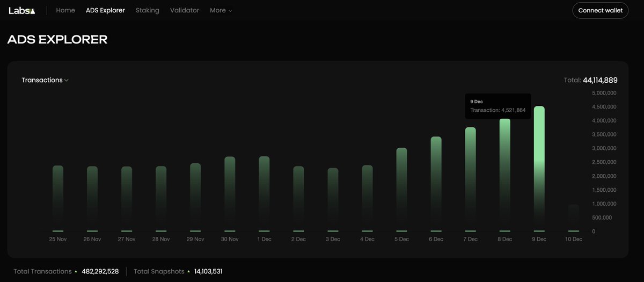Go to the Staking page
The image size is (644, 282).
pyautogui.click(x=147, y=10)
